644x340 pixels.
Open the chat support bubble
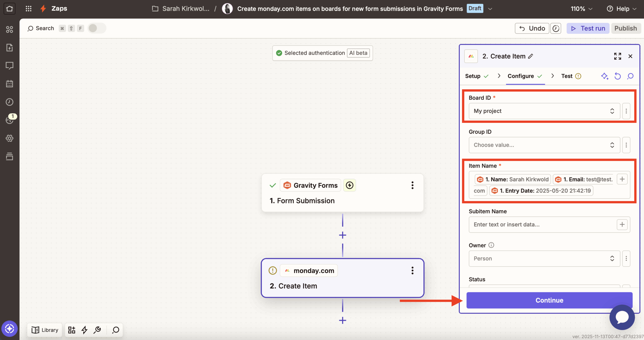(x=622, y=317)
